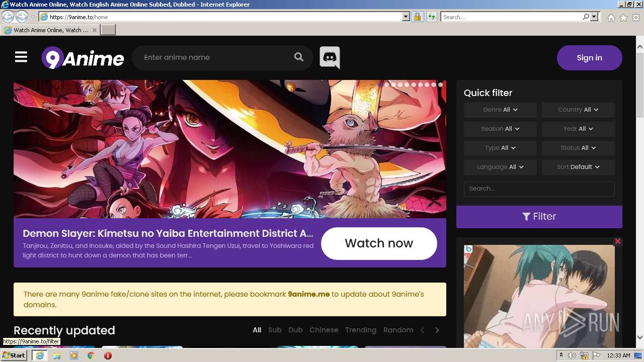Viewport: 644px width, 362px height.
Task: Click the last carousel slide dot
Action: [440, 85]
